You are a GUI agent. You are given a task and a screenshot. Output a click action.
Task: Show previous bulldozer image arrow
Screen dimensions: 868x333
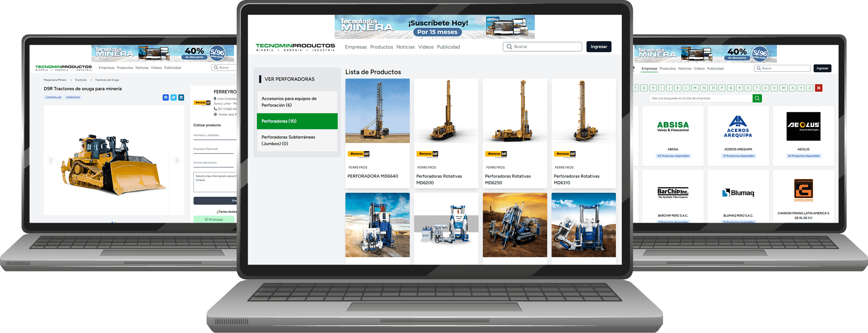[x=51, y=160]
